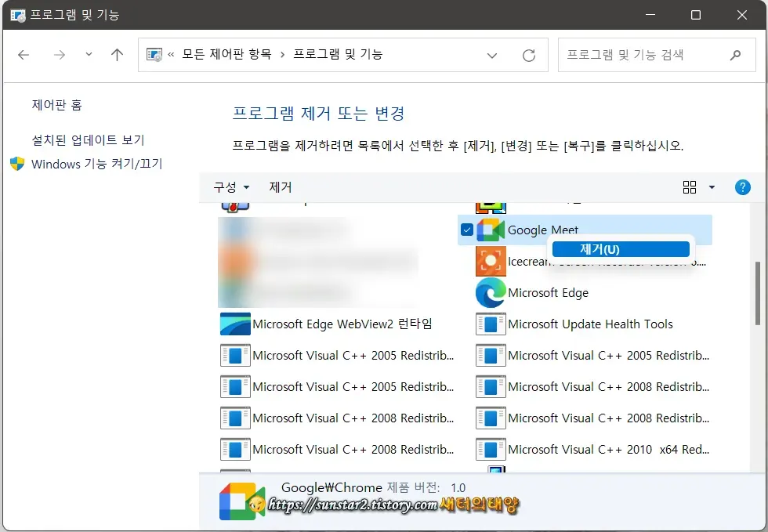This screenshot has height=532, width=768.
Task: Click icon of Visual C++ 2010 x64
Action: pos(491,450)
